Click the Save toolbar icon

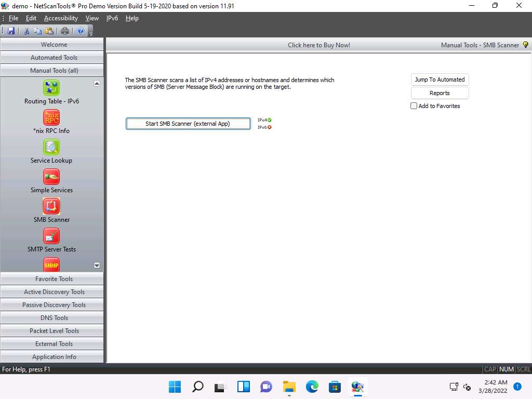tap(11, 31)
